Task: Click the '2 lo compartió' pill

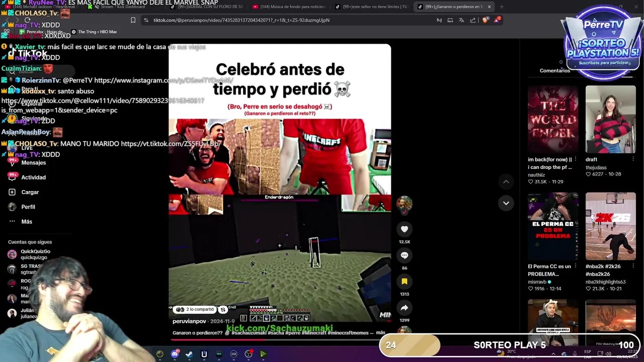Action: 195,309
